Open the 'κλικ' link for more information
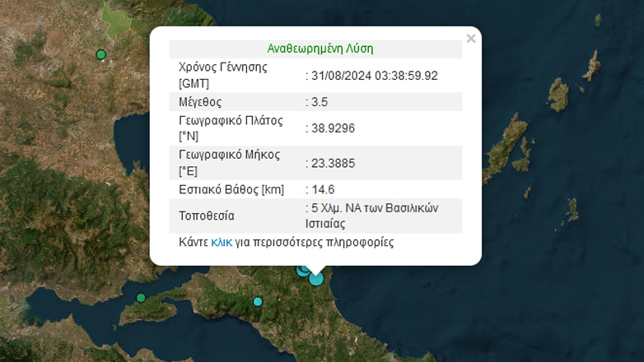The width and height of the screenshot is (644, 362). (222, 243)
